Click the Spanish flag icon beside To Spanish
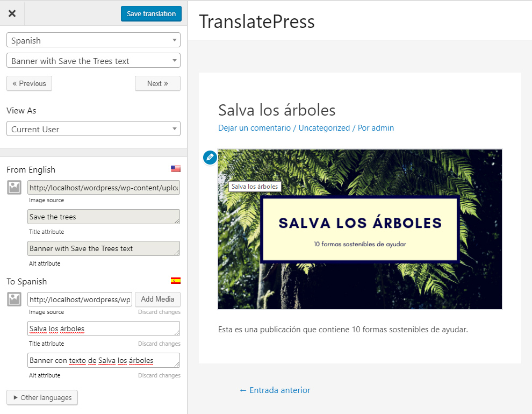 click(x=175, y=281)
